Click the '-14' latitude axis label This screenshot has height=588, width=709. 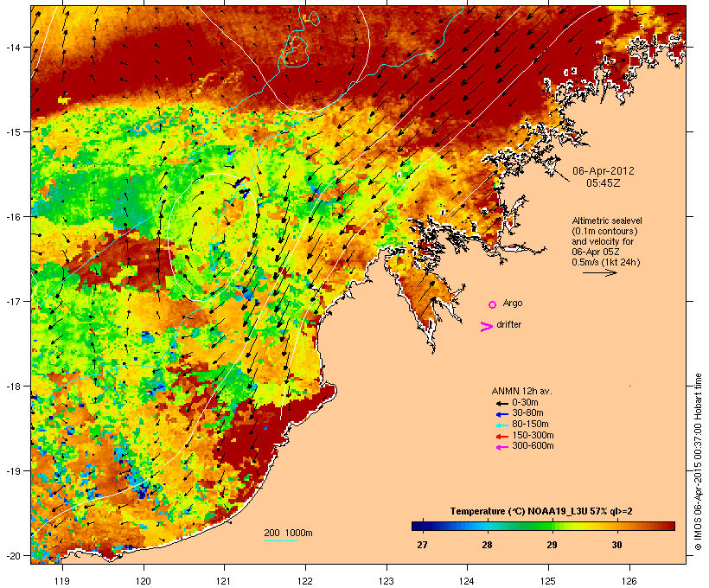point(12,48)
